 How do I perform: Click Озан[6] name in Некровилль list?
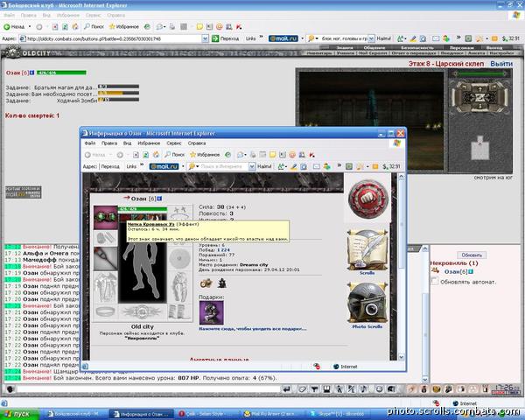[x=456, y=271]
